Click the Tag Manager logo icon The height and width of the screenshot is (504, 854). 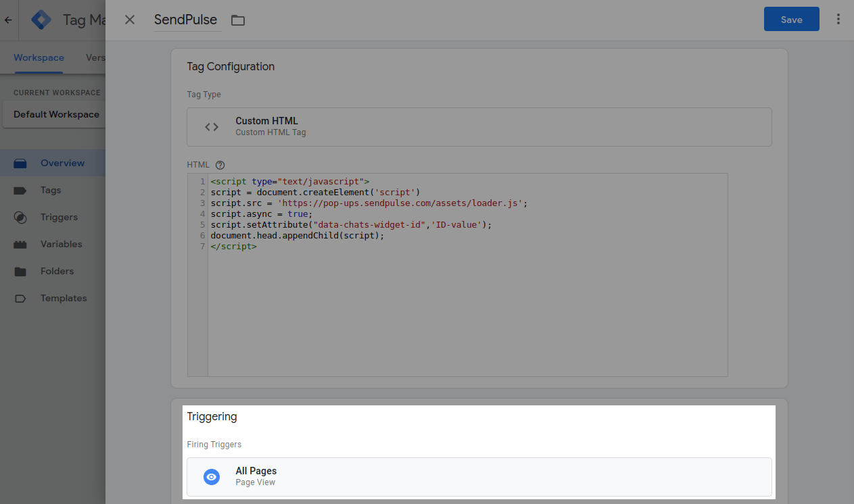(41, 20)
